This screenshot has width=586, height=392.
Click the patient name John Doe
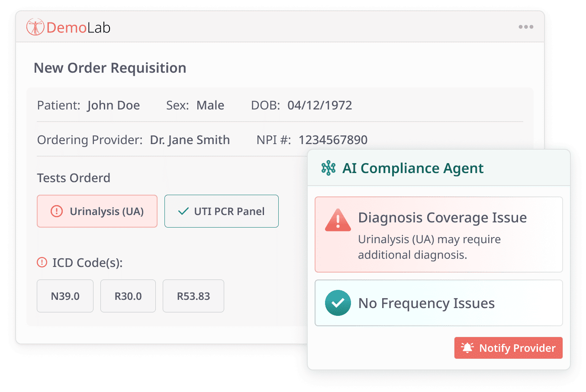coord(113,105)
